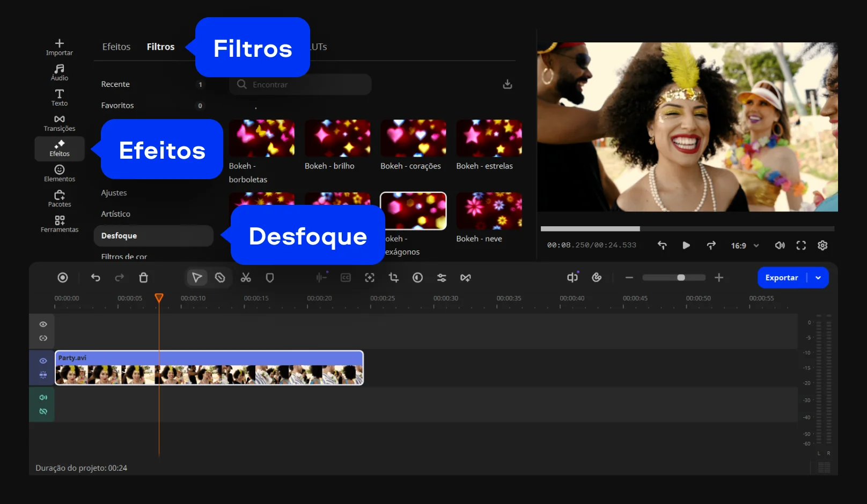Adjust the timeline zoom slider
The width and height of the screenshot is (867, 504).
[x=680, y=277]
